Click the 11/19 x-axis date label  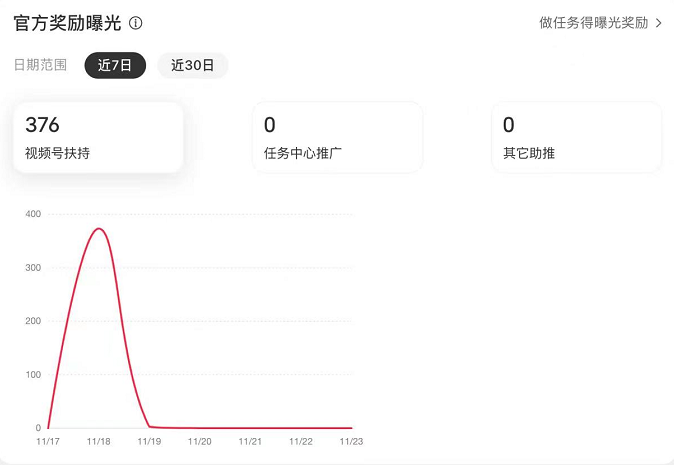tap(149, 441)
